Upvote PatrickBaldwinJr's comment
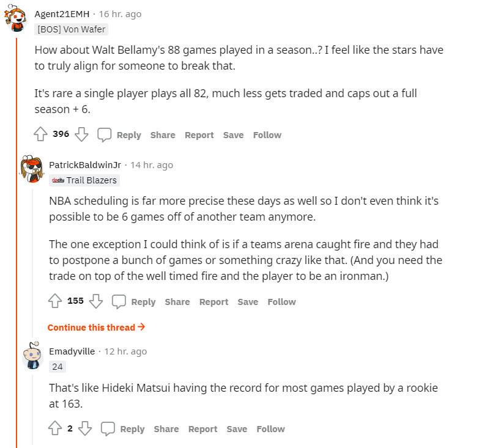Viewport: 477px width, 448px height. [55, 301]
